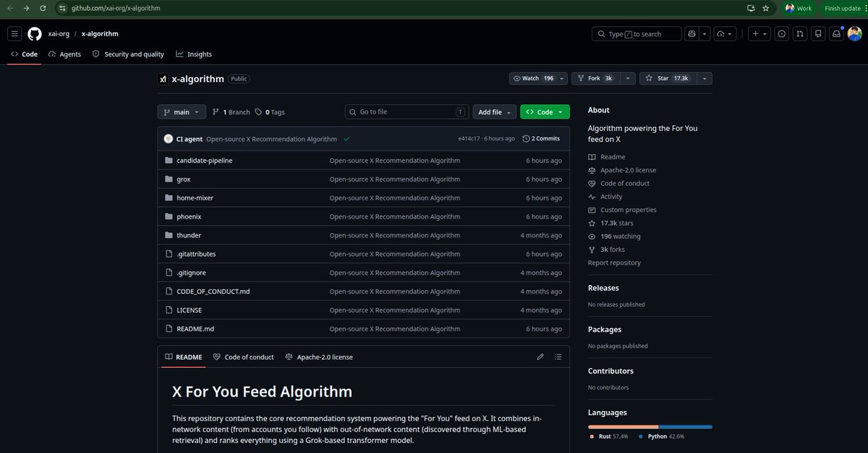Open the CODE_OF_CONDUCT.md file
The image size is (868, 453).
click(213, 292)
